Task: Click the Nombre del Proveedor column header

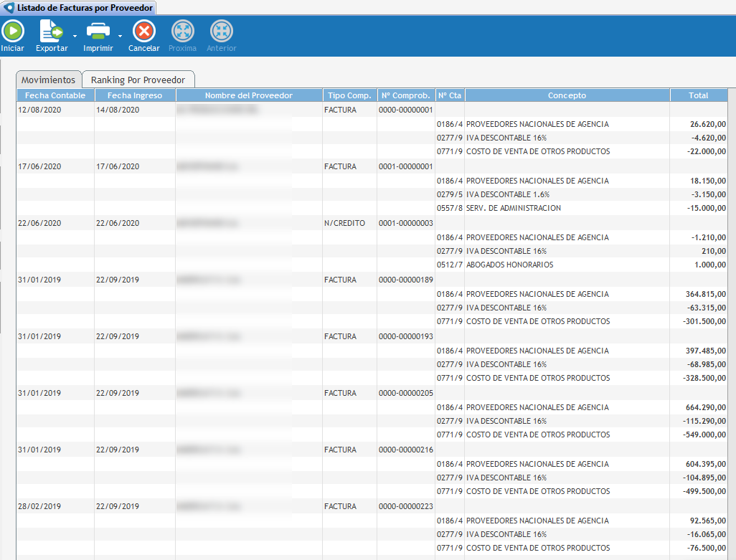Action: click(x=248, y=95)
